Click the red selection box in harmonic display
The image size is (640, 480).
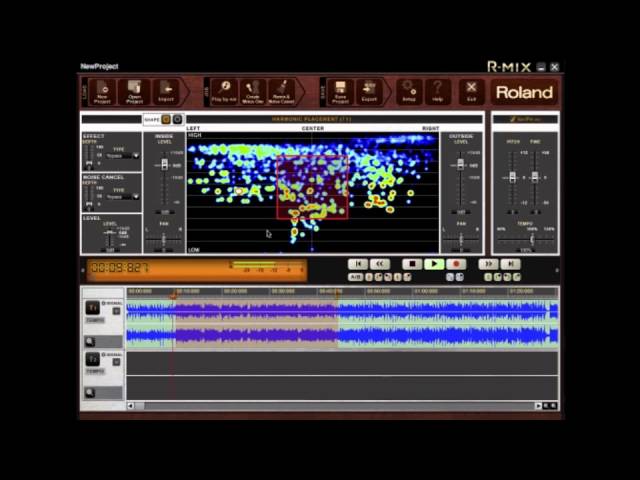click(313, 187)
